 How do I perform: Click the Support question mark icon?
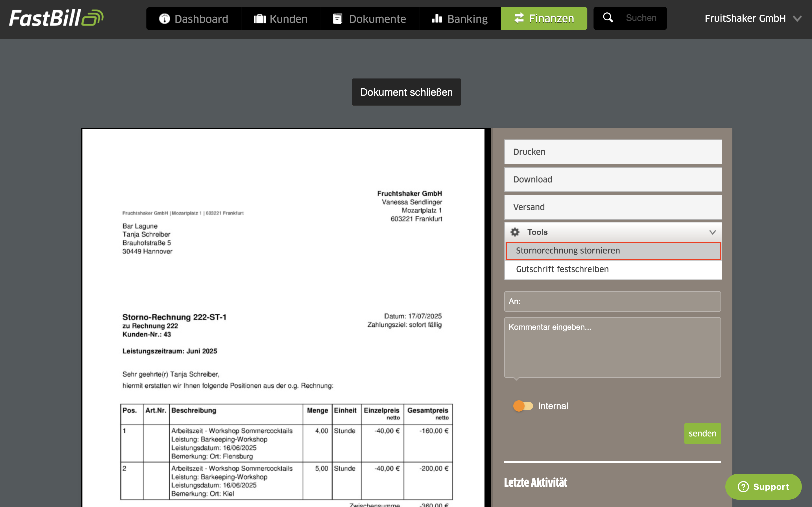click(x=743, y=487)
